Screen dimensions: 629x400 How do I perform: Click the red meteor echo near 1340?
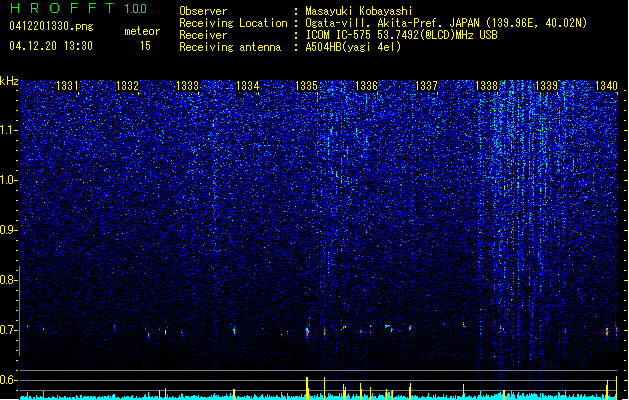(x=607, y=332)
